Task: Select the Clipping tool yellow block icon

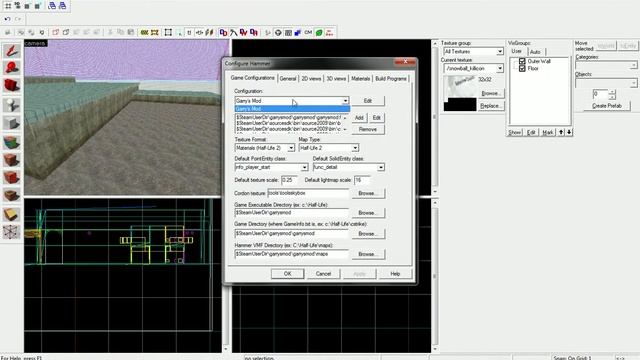Action: (x=11, y=214)
